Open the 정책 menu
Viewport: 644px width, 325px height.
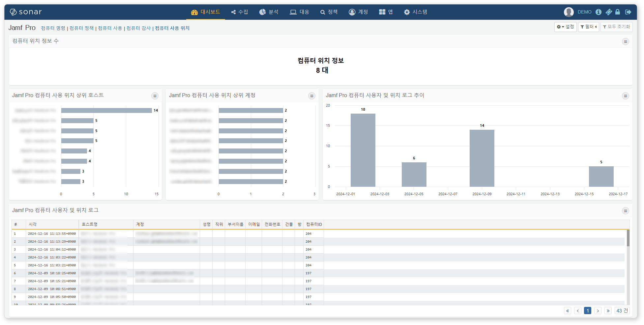coord(329,12)
